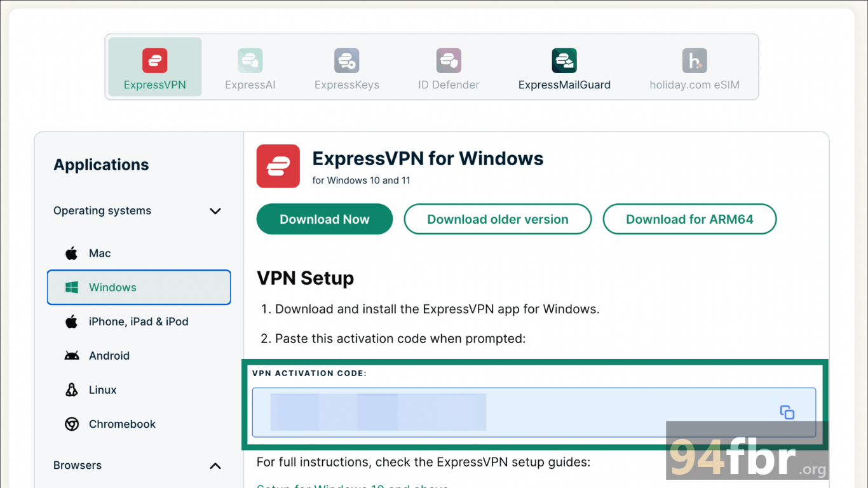Click the VPN activation code field
The image size is (868, 488).
(534, 412)
